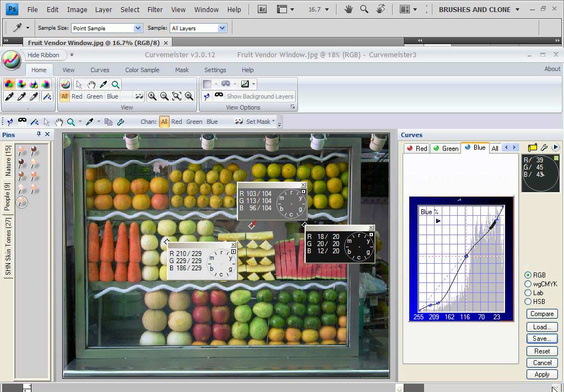Viewport: 564px width, 392px height.
Task: Close the Fruit Vendor Window.jpg document tab
Action: pos(166,43)
